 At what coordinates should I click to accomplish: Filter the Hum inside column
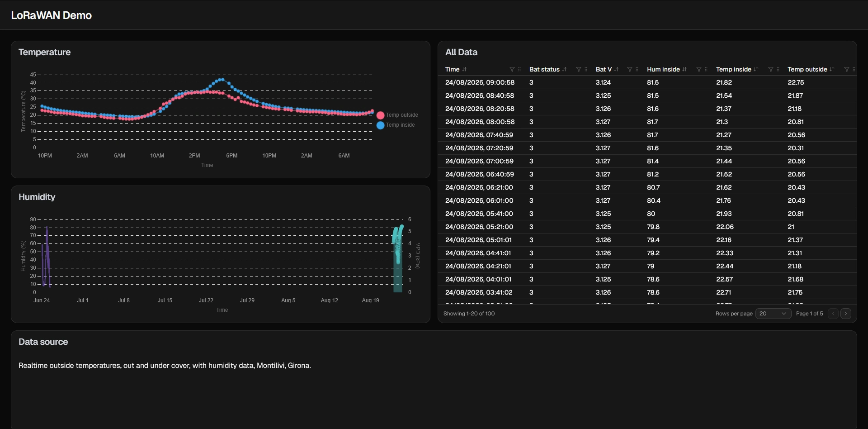[x=699, y=69]
